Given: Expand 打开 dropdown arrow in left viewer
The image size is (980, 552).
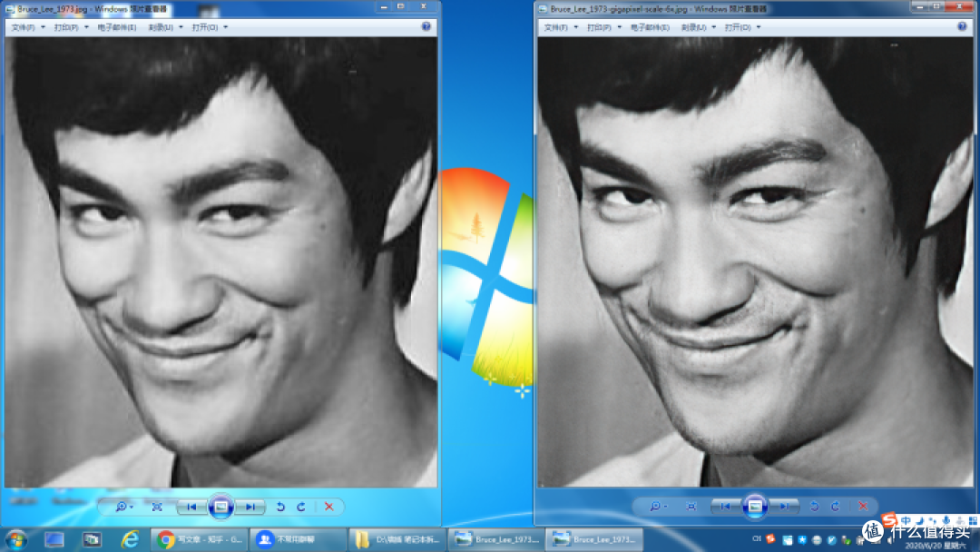Looking at the screenshot, I should tap(226, 27).
